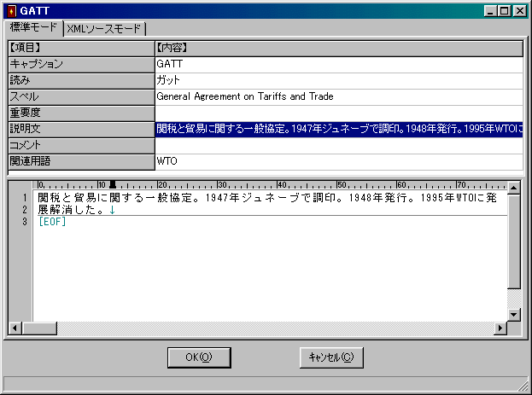This screenshot has height=395, width=532.
Task: Click the GATT app icon in title bar
Action: tap(12, 10)
